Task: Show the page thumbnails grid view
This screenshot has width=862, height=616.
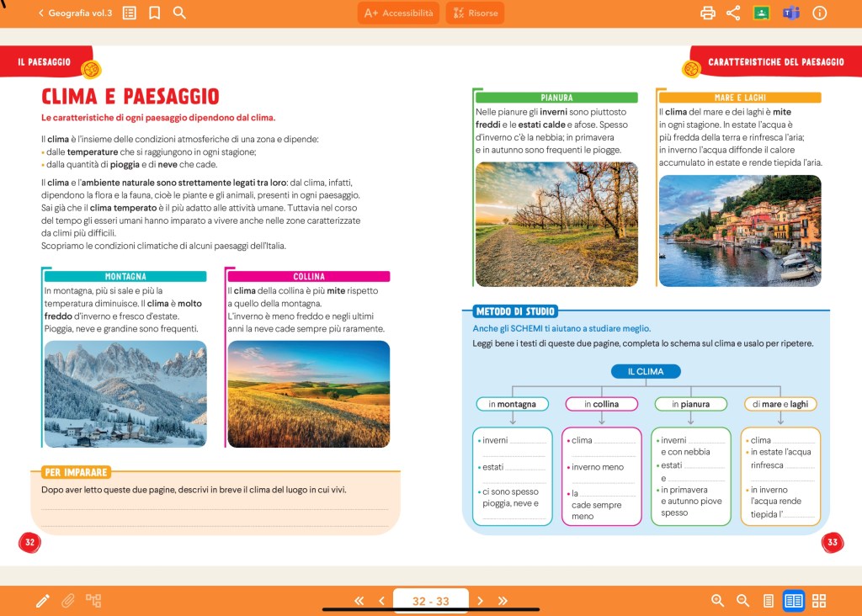Action: pos(819,600)
